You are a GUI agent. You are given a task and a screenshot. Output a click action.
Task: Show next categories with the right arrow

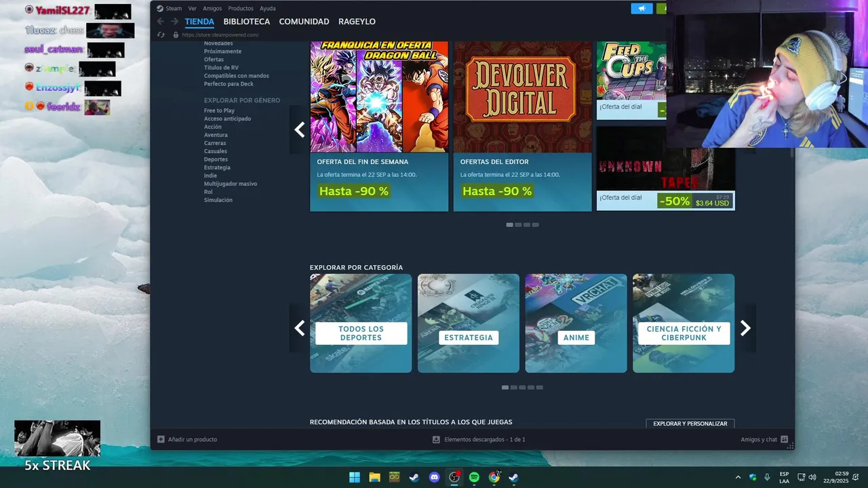(x=745, y=328)
